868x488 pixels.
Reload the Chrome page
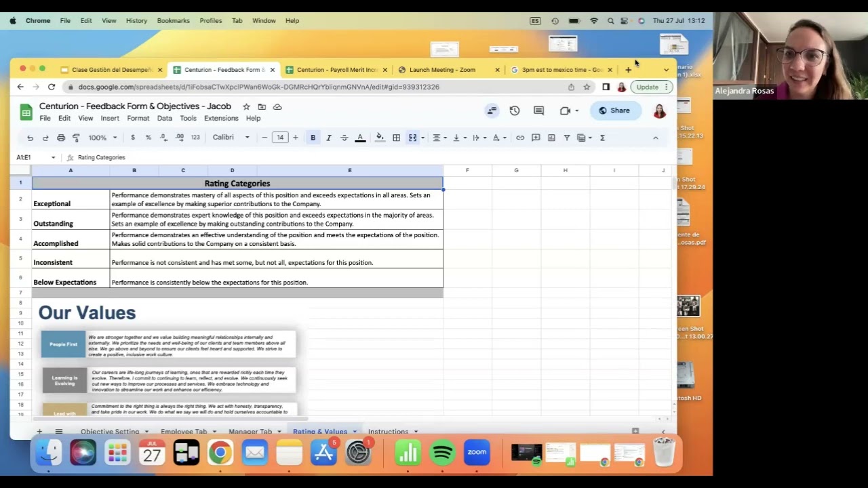pyautogui.click(x=52, y=87)
